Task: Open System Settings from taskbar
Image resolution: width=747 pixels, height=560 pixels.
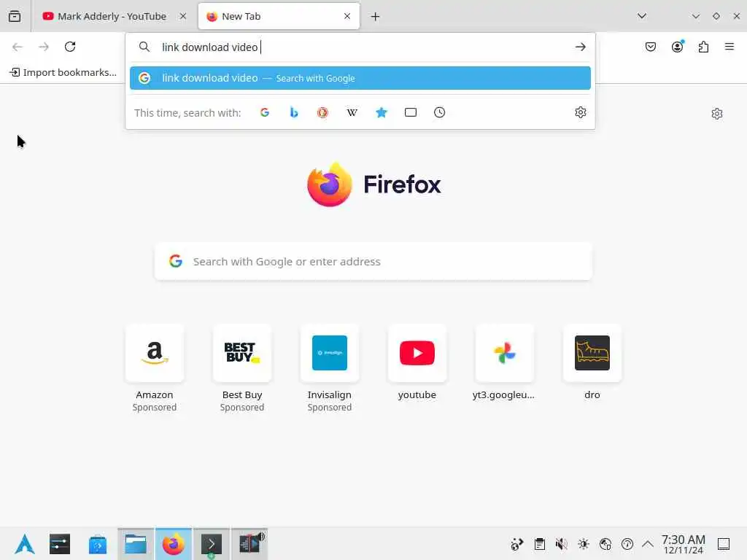Action: (x=60, y=544)
